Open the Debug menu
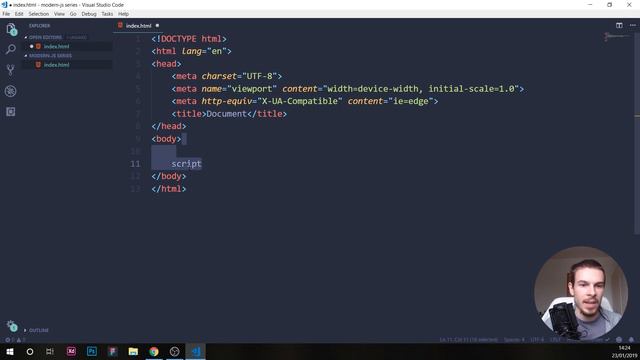Image resolution: width=640 pixels, height=360 pixels. coord(89,14)
